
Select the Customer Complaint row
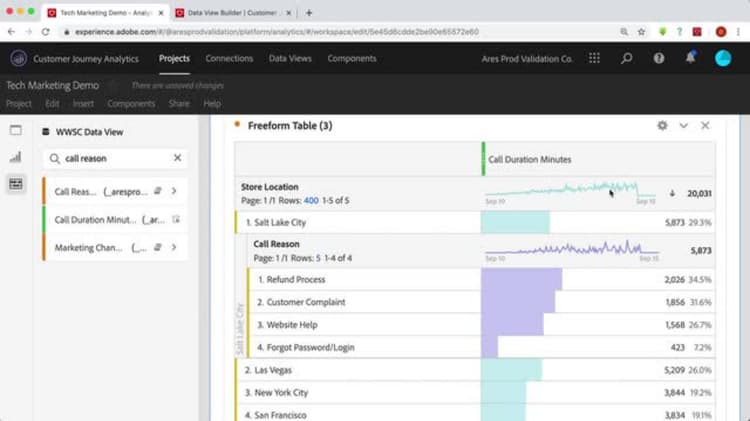[x=481, y=302]
